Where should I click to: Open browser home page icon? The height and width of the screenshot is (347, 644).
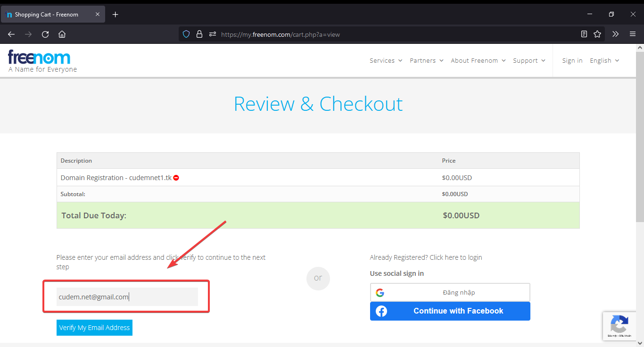point(62,34)
